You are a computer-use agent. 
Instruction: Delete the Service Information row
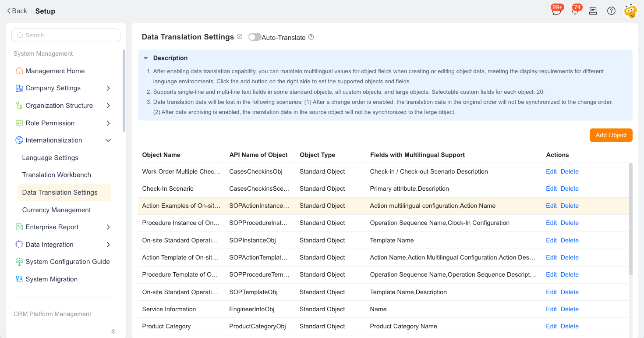570,309
